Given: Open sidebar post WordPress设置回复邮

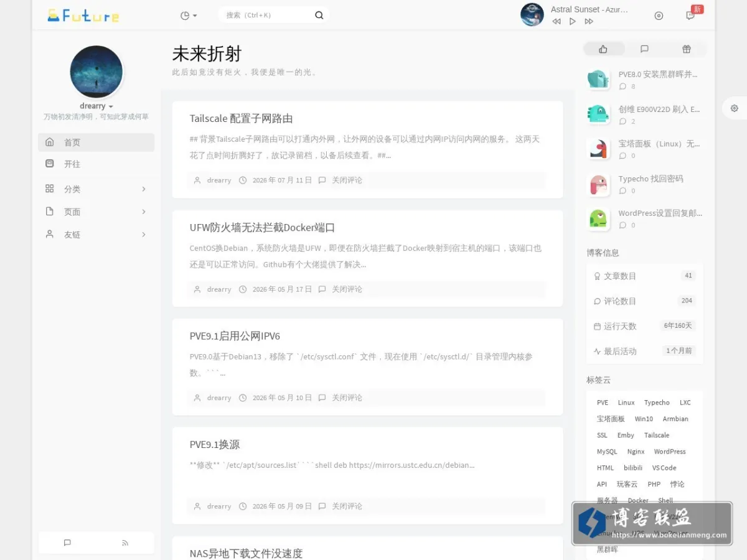Looking at the screenshot, I should tap(660, 213).
